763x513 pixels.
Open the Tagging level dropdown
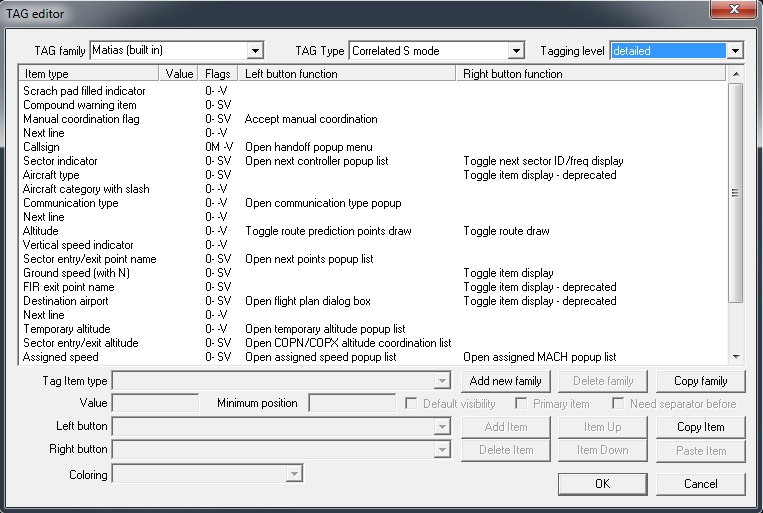click(736, 50)
